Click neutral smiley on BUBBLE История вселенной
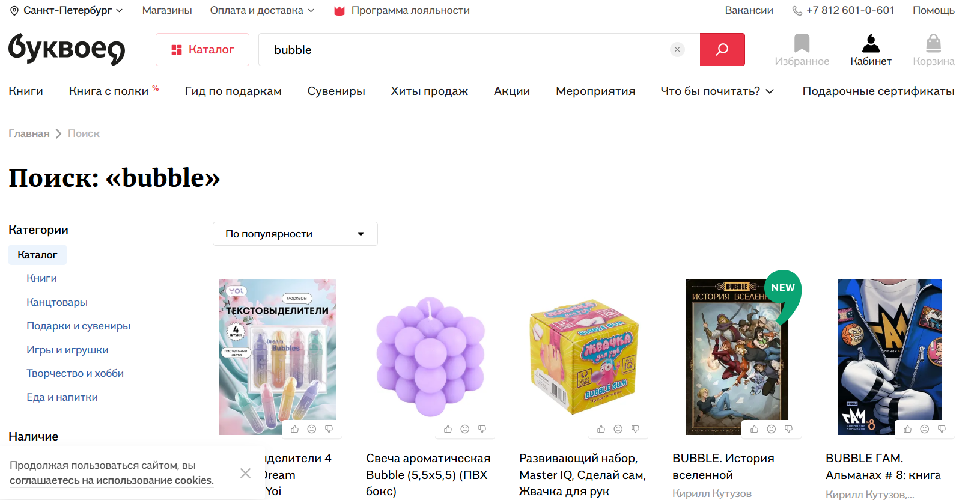This screenshot has height=500, width=980. [x=772, y=429]
